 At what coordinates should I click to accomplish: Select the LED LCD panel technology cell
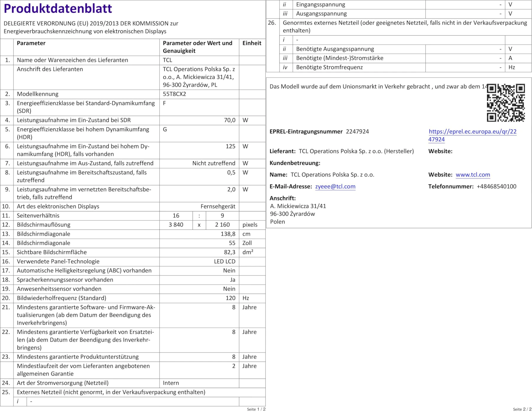pyautogui.click(x=225, y=261)
